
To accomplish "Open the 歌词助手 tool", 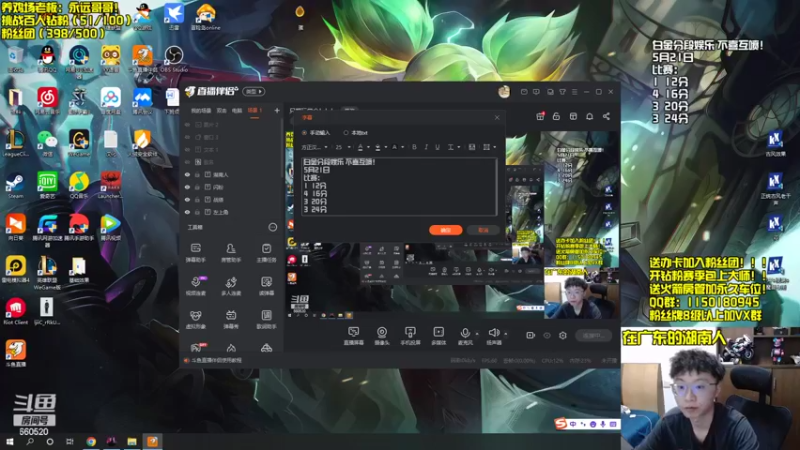I will (266, 319).
